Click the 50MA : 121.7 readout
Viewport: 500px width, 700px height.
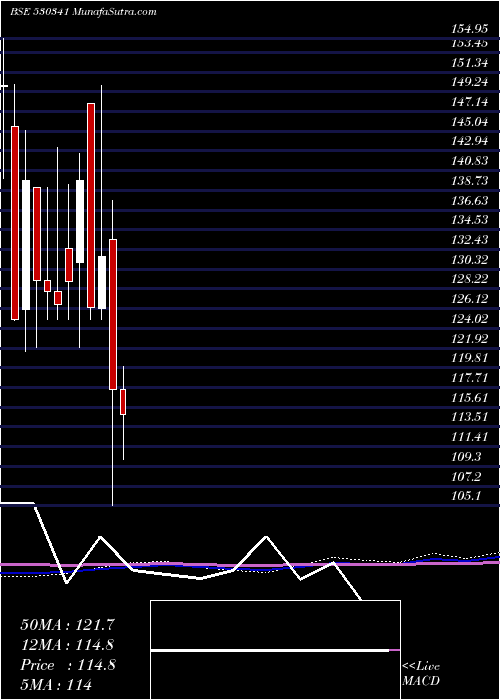tap(68, 625)
